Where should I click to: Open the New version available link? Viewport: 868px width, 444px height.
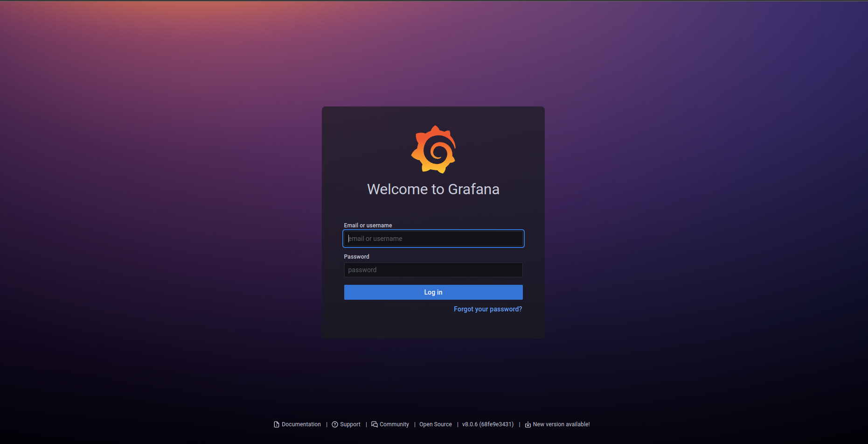[561, 424]
